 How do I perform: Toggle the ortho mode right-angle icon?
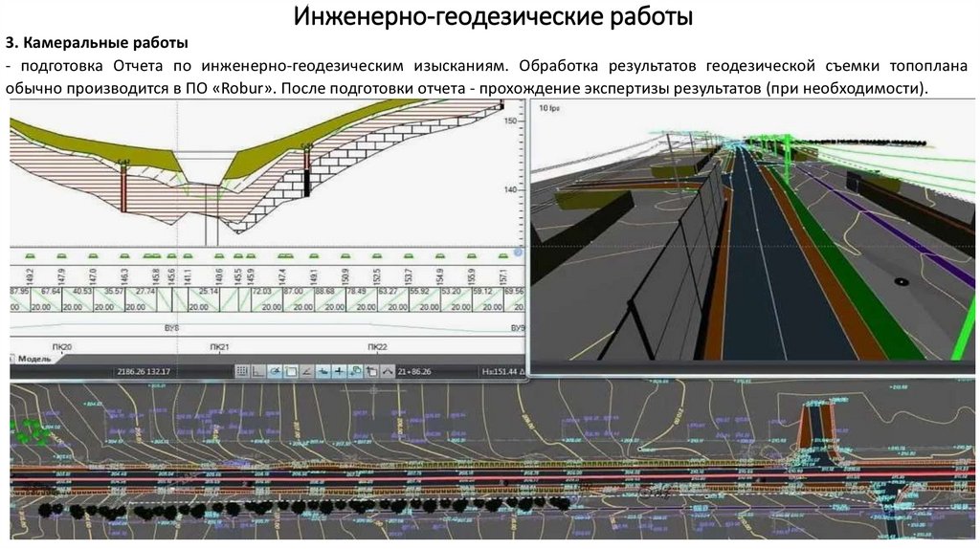258,371
